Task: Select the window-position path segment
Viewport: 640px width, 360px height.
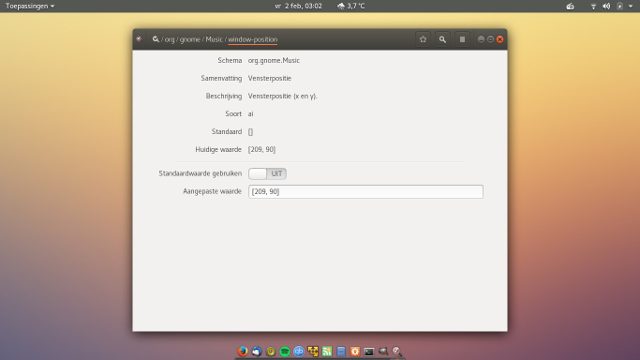Action: (x=253, y=40)
